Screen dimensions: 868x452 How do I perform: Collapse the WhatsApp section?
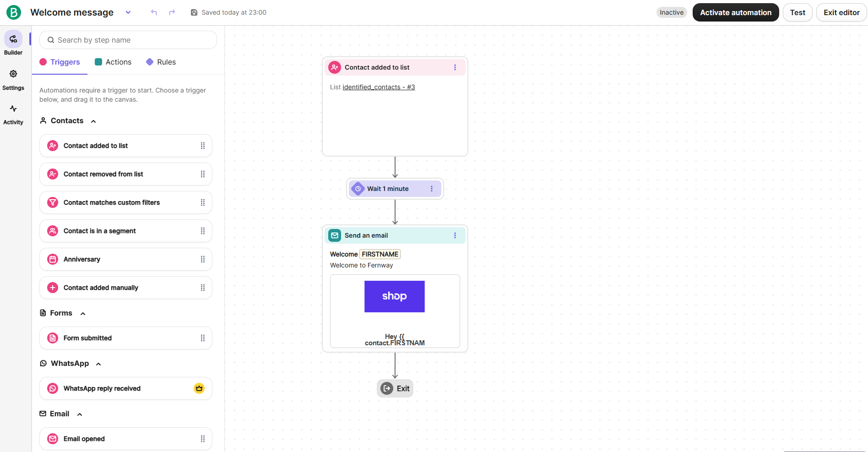point(98,364)
